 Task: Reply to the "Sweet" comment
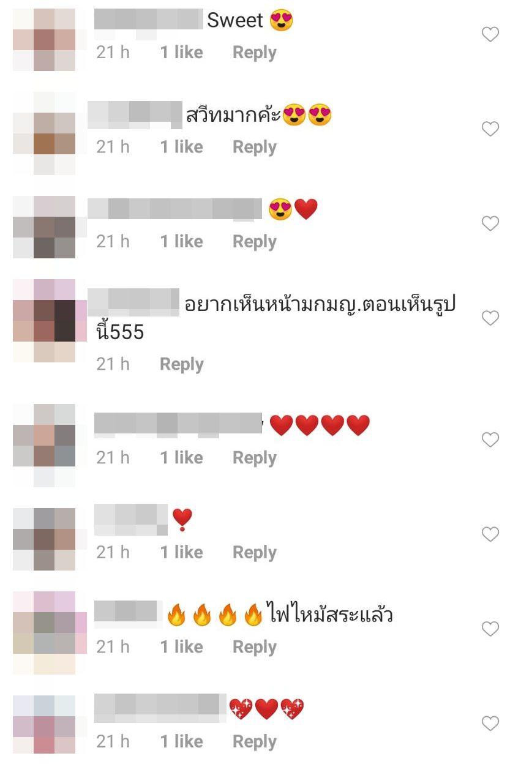255,53
